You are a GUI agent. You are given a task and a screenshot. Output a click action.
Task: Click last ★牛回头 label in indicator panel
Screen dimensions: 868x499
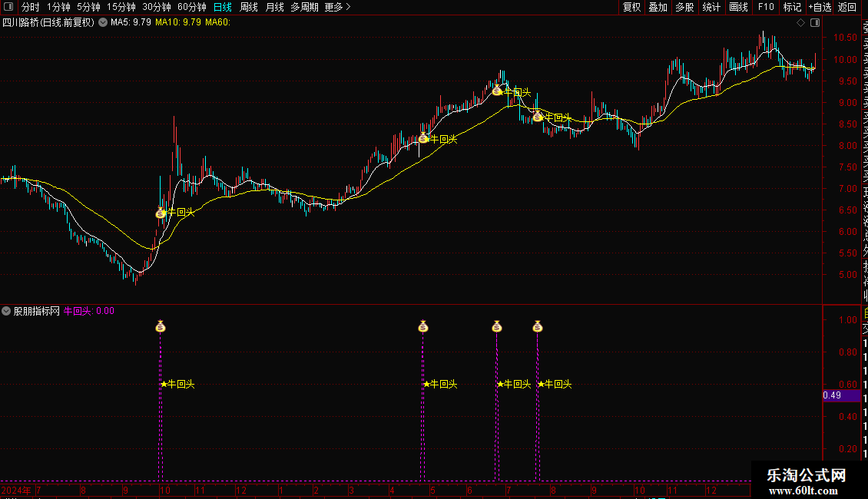tap(555, 384)
